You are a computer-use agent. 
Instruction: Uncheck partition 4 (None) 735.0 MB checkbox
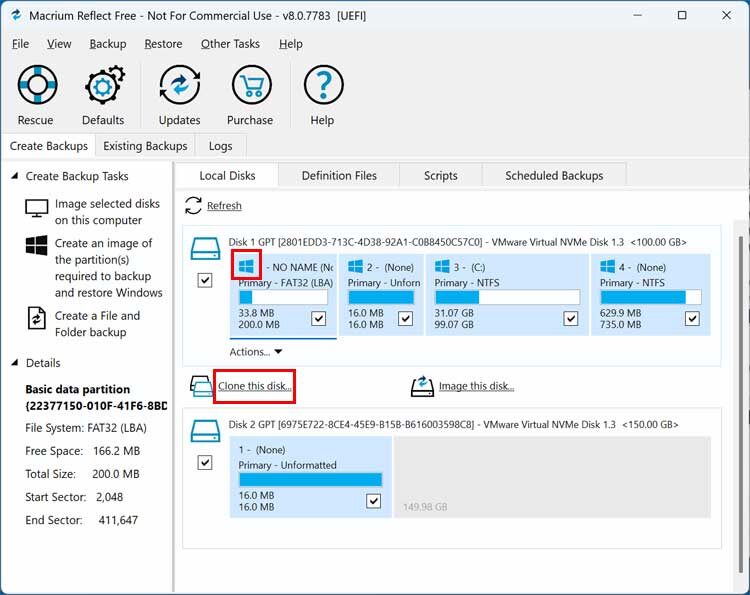pos(692,319)
